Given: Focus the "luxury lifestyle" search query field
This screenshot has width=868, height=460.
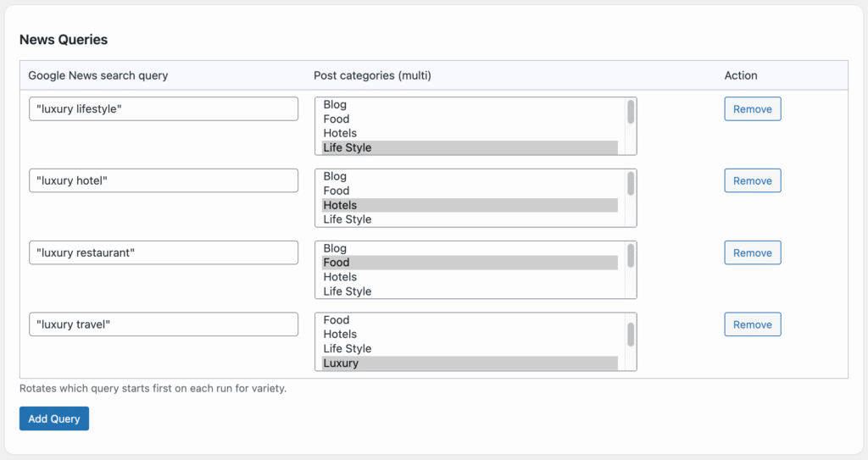Looking at the screenshot, I should (x=164, y=109).
